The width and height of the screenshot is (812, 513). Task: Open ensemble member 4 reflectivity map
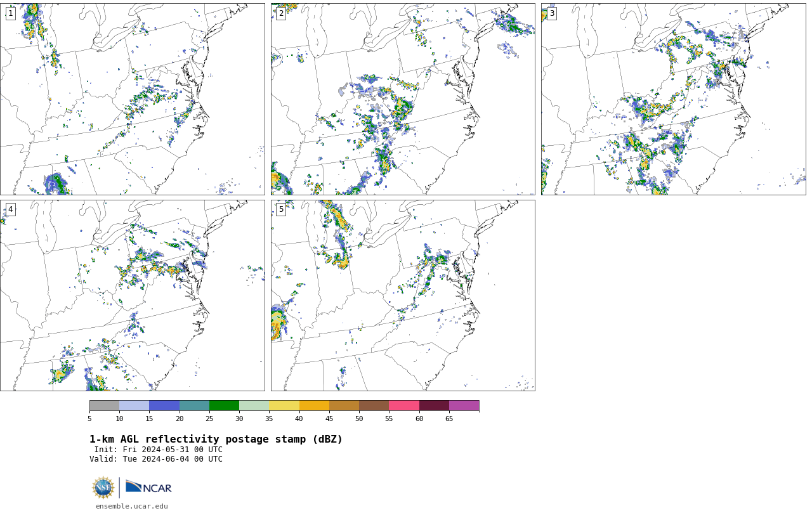click(x=132, y=295)
